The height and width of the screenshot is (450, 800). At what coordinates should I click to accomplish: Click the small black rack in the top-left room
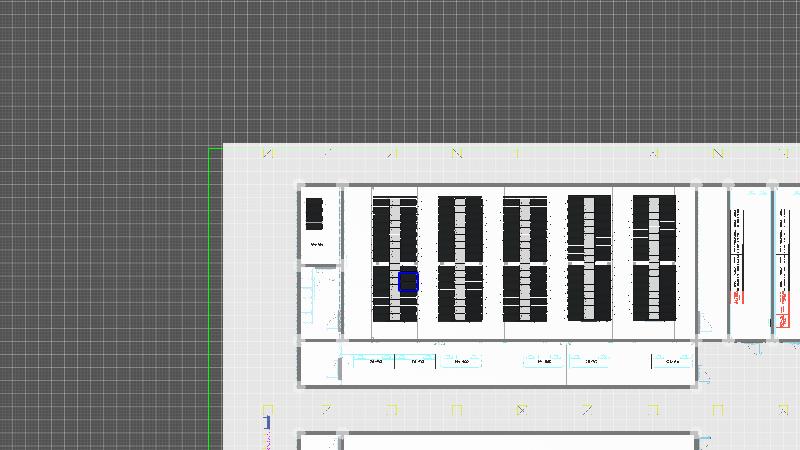click(314, 213)
